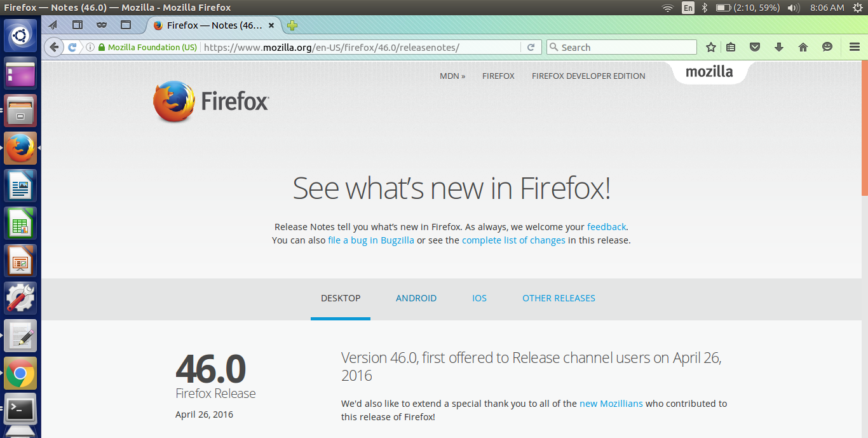Save page to Pocket

click(755, 47)
